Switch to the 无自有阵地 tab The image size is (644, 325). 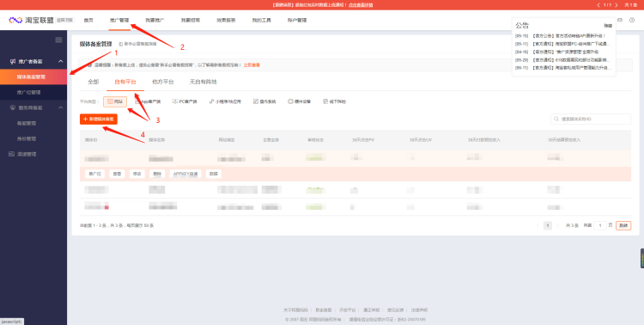203,82
